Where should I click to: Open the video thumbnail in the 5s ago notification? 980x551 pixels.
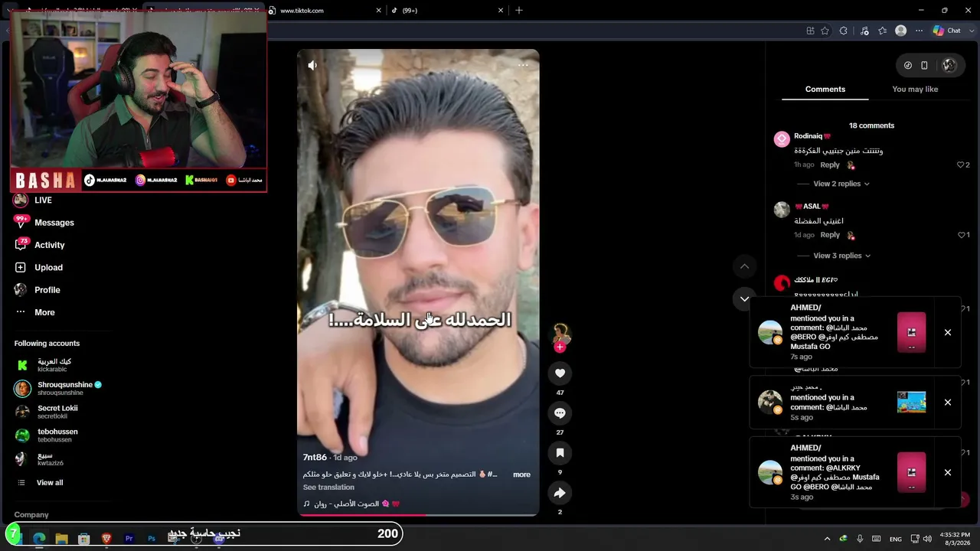[911, 403]
